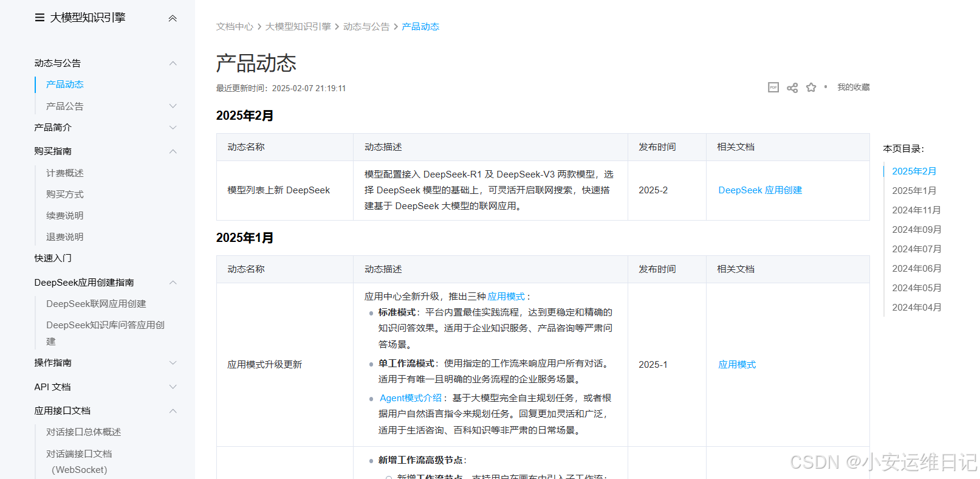Go to 大模型知识引擎 breadcrumb

point(298,27)
